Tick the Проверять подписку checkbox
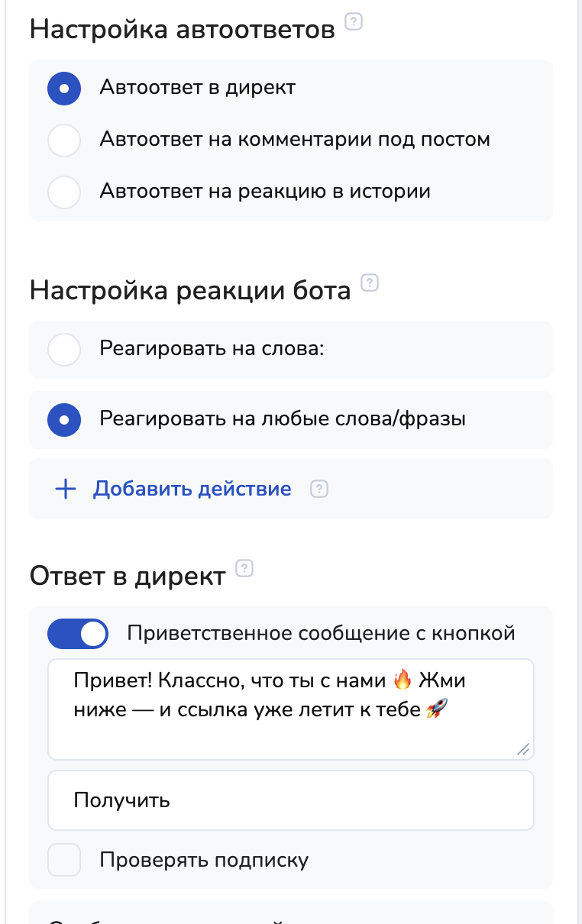Screen dimensions: 582x924 [x=64, y=861]
